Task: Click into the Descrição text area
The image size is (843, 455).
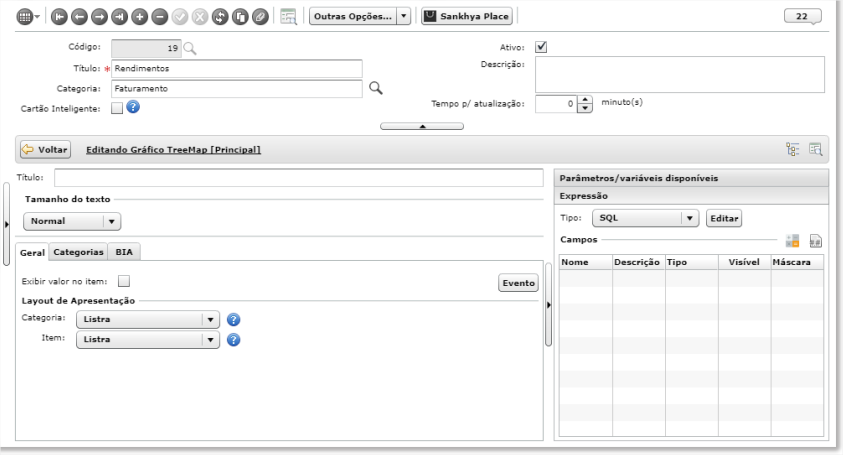Action: 680,75
